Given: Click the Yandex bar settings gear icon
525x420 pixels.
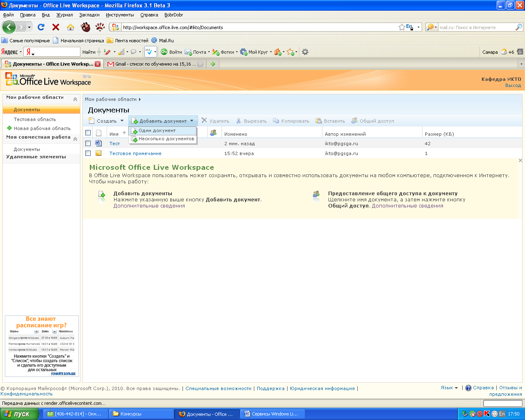Looking at the screenshot, I should (305, 52).
